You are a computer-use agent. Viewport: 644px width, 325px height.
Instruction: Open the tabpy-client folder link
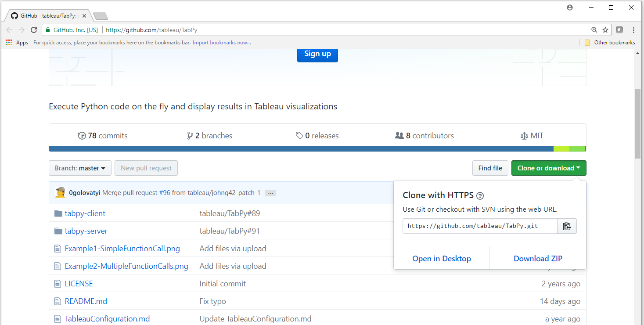click(x=85, y=213)
